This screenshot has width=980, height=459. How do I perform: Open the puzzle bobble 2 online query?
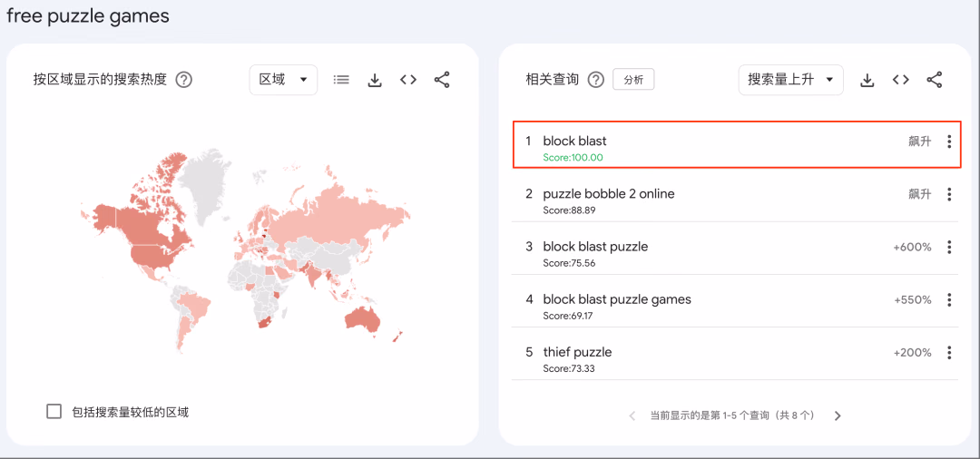tap(609, 193)
